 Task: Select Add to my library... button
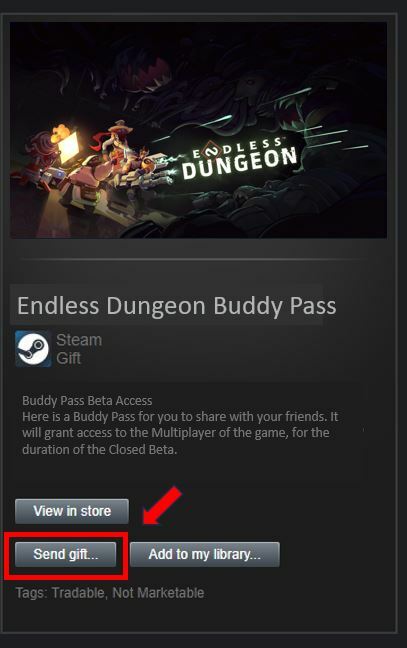pos(205,554)
